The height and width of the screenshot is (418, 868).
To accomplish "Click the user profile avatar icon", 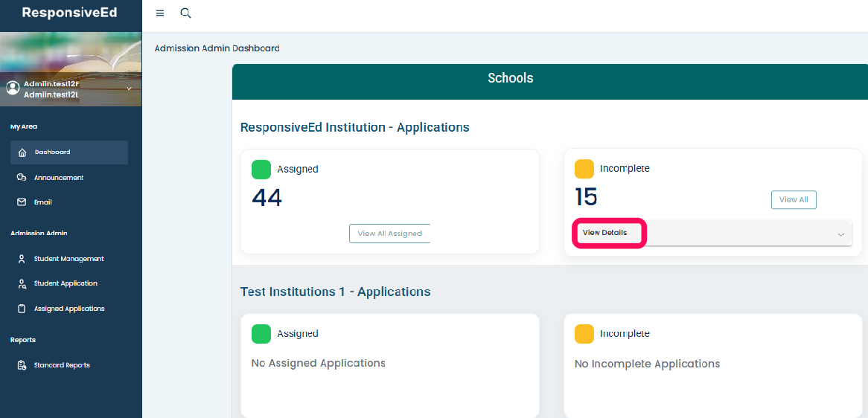I will point(13,88).
